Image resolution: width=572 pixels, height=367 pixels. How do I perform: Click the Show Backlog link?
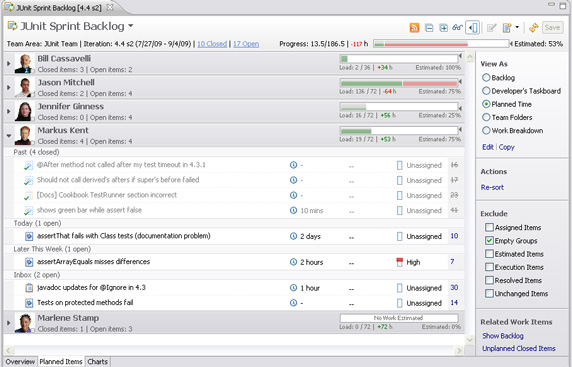503,336
